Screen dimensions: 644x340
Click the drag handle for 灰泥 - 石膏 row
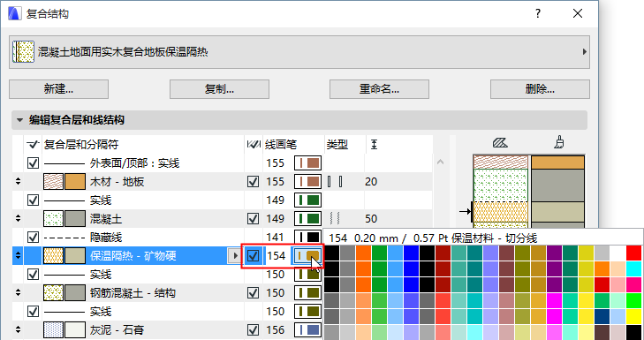pyautogui.click(x=18, y=329)
